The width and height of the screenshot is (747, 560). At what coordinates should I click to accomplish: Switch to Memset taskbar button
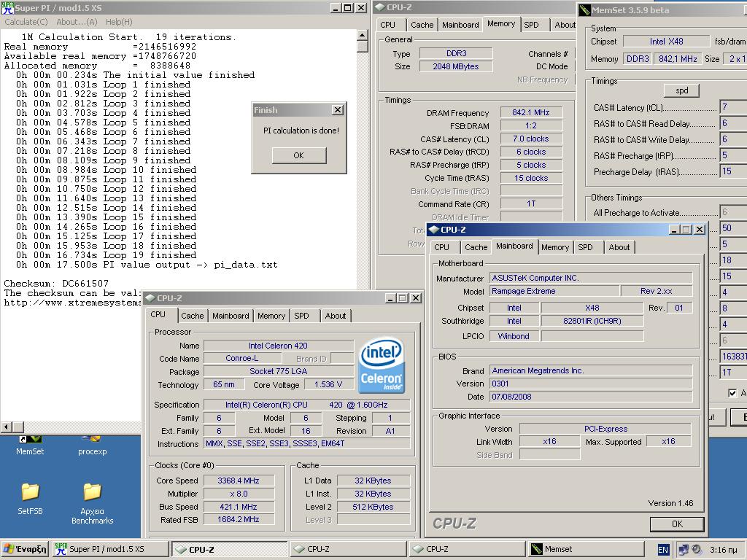click(x=585, y=549)
